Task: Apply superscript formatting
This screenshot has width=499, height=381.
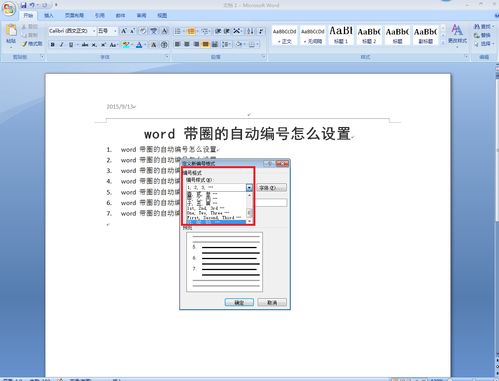Action: point(103,44)
